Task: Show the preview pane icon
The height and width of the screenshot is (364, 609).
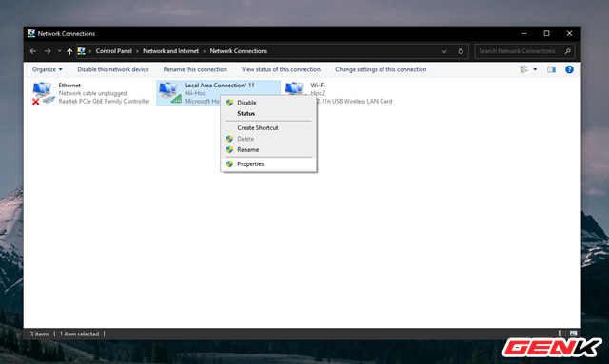Action: pos(551,69)
